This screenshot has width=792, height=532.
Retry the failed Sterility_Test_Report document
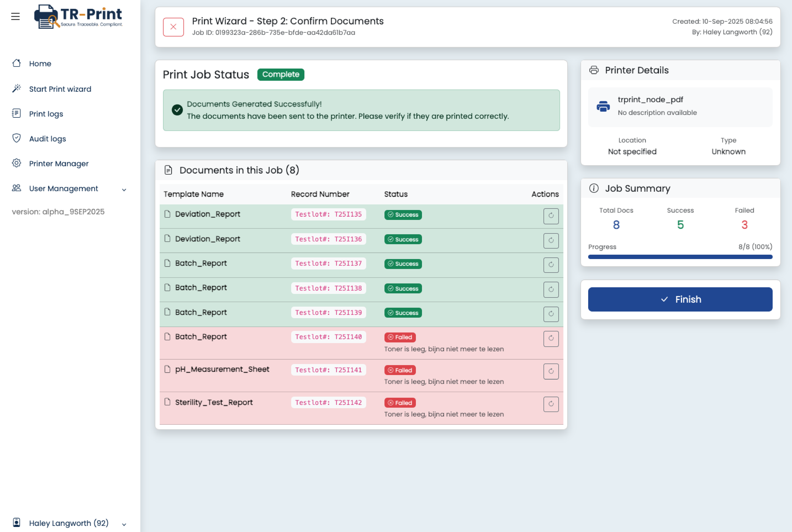(551, 404)
